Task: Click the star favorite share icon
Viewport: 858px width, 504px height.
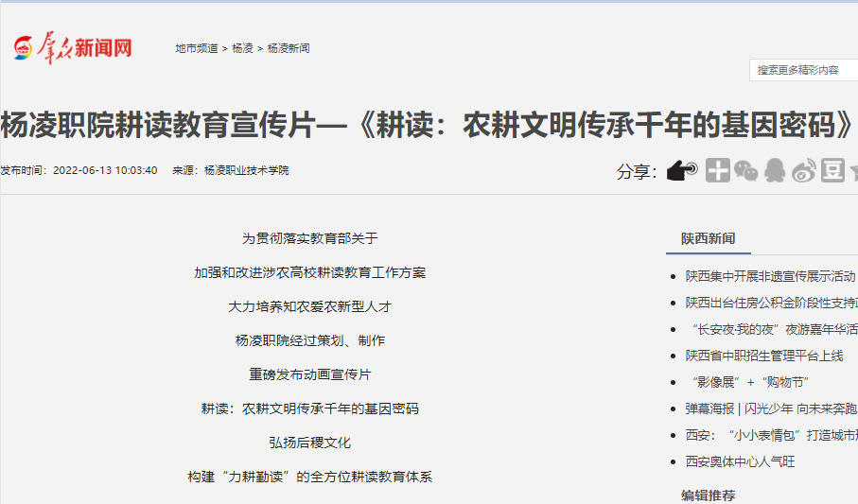Action: (853, 170)
